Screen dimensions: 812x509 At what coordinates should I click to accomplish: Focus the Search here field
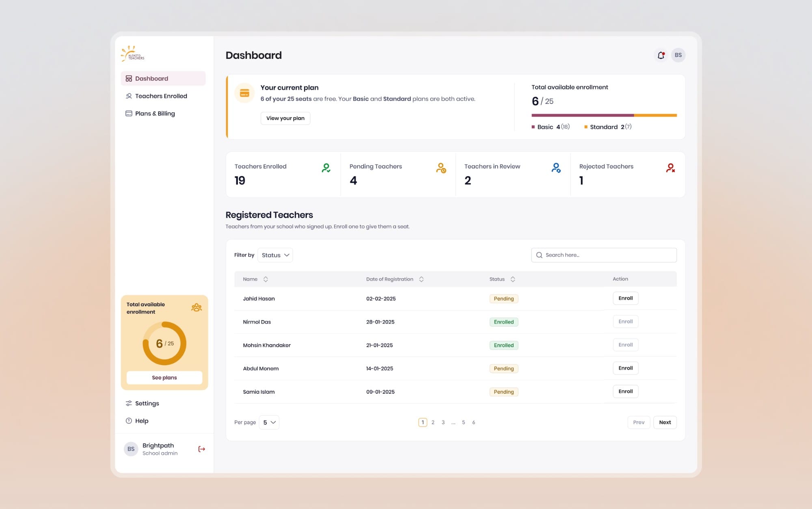pyautogui.click(x=604, y=255)
